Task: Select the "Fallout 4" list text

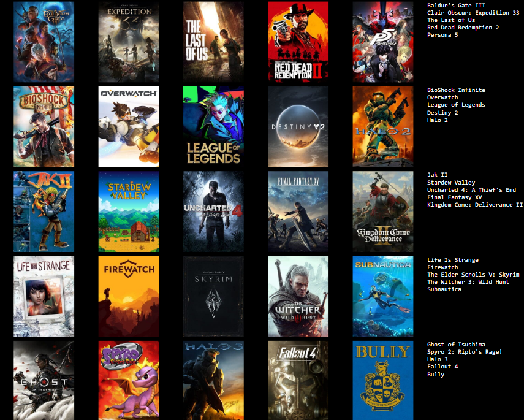Action: point(442,367)
